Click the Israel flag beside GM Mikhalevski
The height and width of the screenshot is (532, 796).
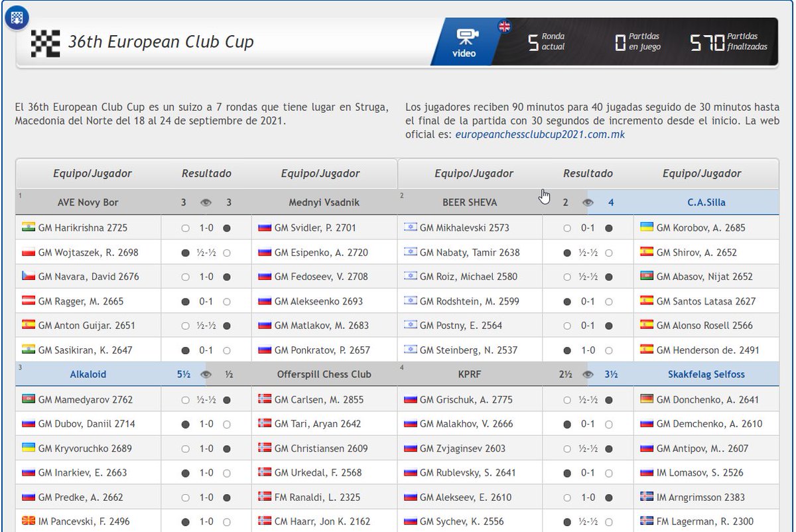pos(410,227)
